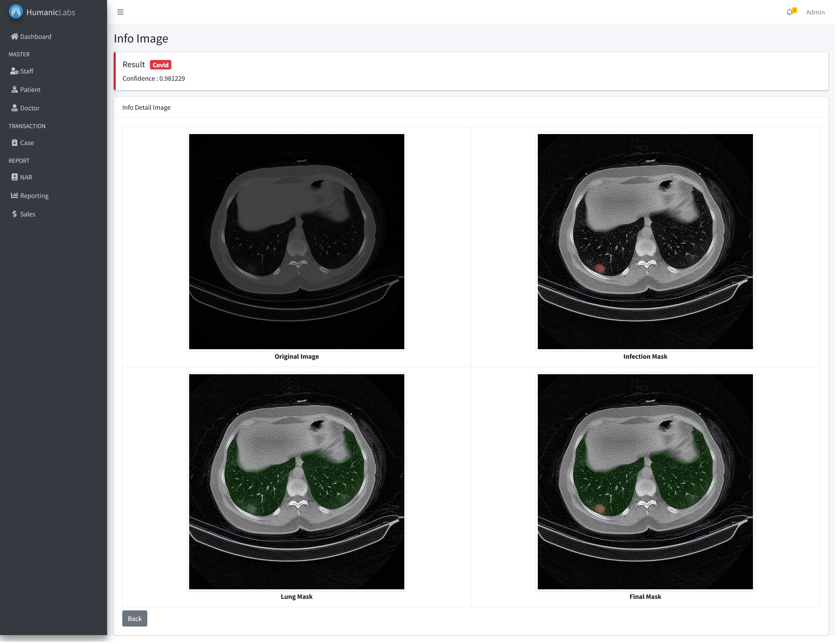The height and width of the screenshot is (644, 838).
Task: Open the Infection Mask thumbnail
Action: (645, 241)
